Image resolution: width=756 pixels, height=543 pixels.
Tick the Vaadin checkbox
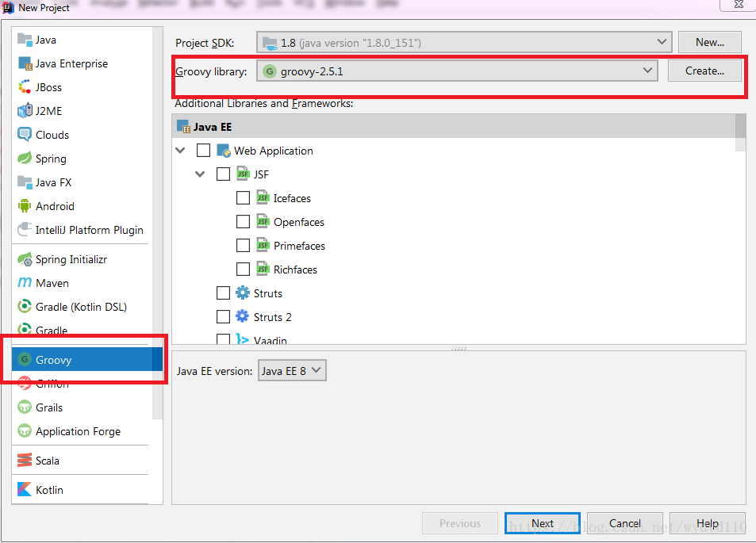(x=223, y=339)
